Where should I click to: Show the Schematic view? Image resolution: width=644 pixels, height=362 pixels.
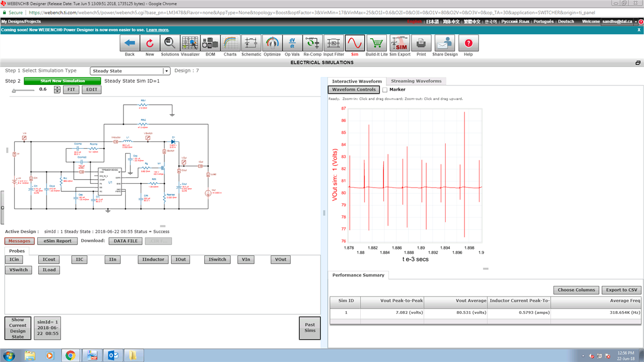(251, 43)
